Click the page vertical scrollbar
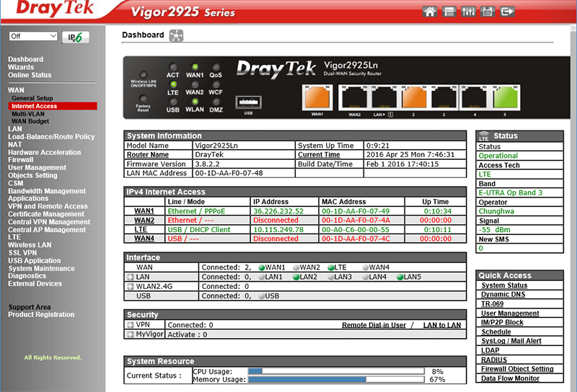577x392 pixels. (x=573, y=208)
